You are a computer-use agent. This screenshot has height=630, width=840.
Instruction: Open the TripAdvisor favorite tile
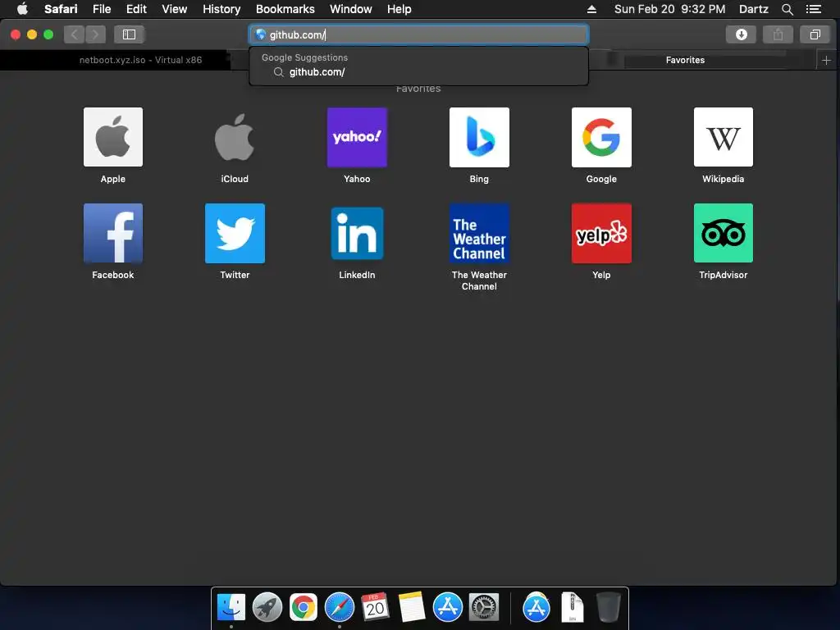pos(724,233)
